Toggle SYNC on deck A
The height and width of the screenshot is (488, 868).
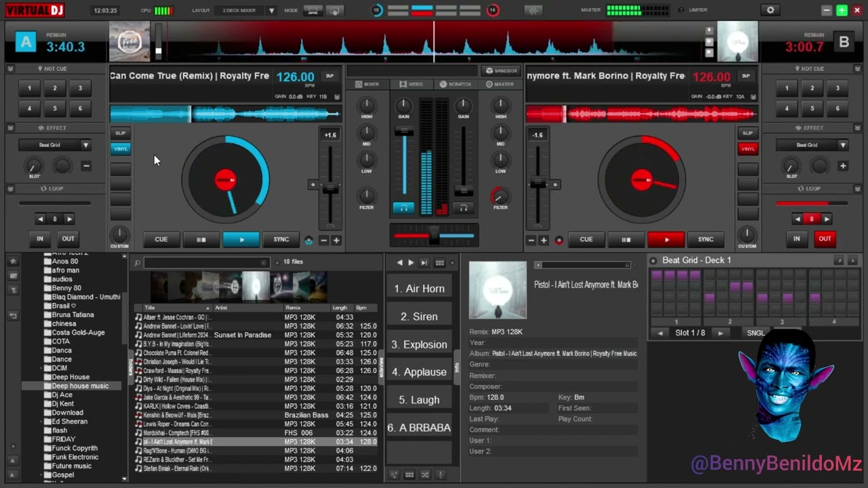coord(281,239)
